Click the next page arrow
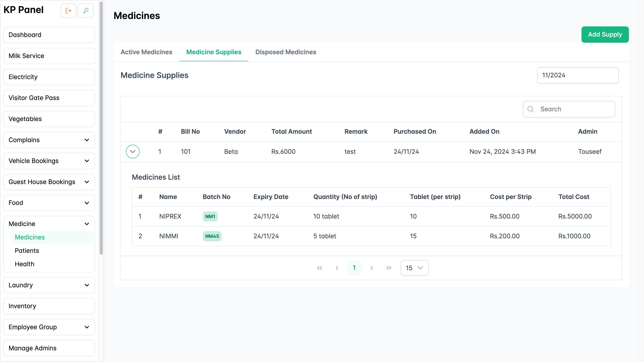 [372, 268]
